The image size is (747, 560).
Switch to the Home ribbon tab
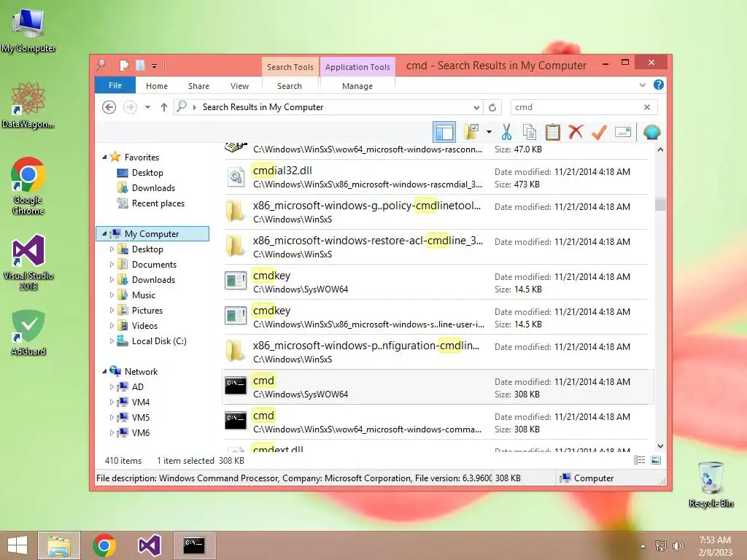pyautogui.click(x=157, y=86)
